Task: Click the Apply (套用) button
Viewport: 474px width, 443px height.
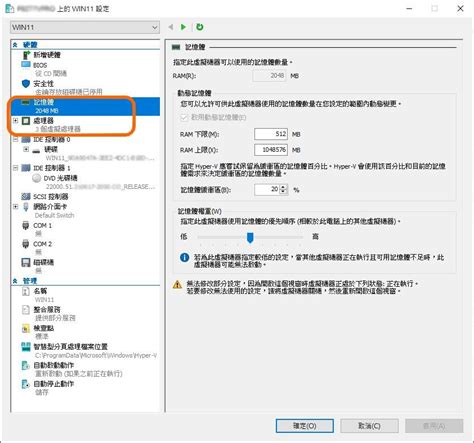Action: click(x=434, y=426)
